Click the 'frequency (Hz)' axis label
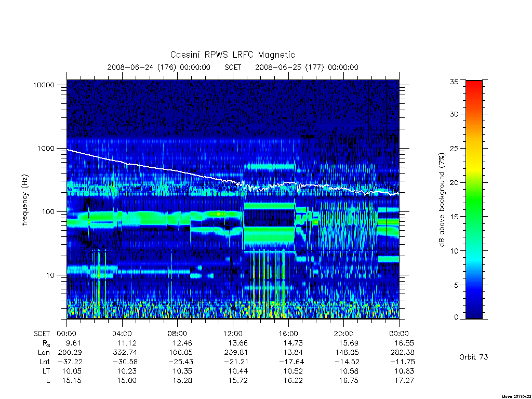532x399 pixels. coord(25,200)
